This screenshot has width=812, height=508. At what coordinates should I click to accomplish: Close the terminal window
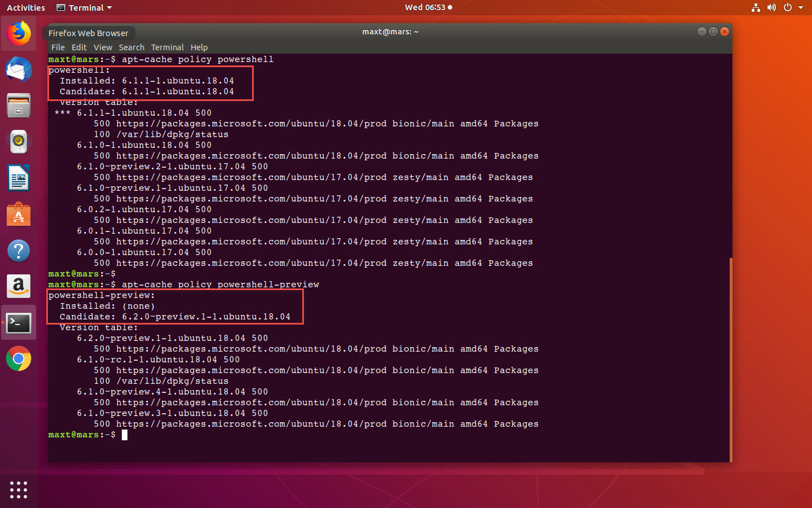[x=725, y=32]
